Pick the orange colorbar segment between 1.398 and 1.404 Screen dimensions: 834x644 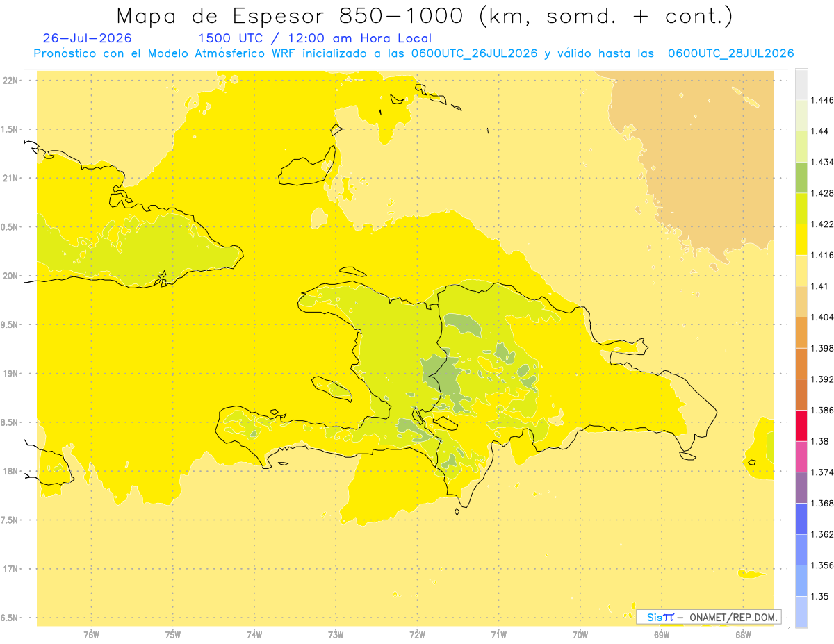point(801,332)
